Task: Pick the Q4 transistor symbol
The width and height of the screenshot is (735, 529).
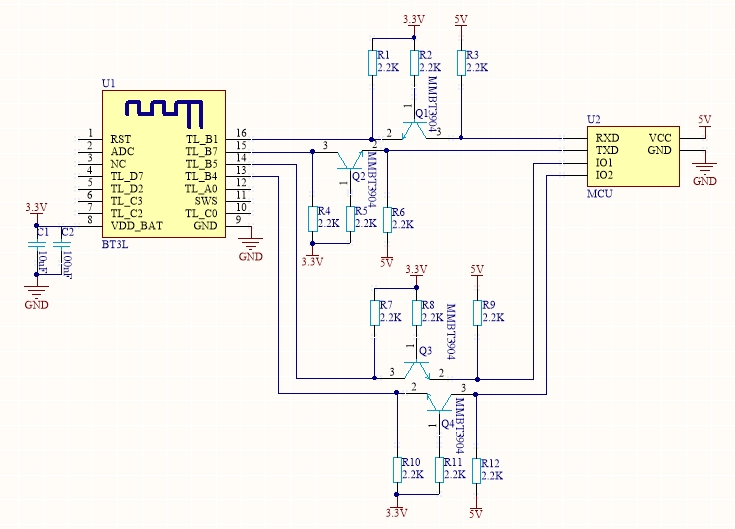Action: (439, 405)
